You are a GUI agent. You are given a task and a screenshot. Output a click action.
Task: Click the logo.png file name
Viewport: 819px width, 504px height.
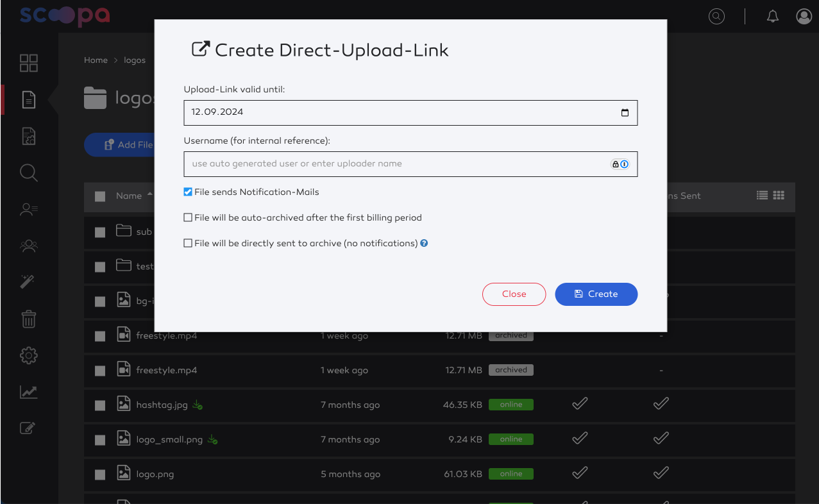pyautogui.click(x=155, y=475)
